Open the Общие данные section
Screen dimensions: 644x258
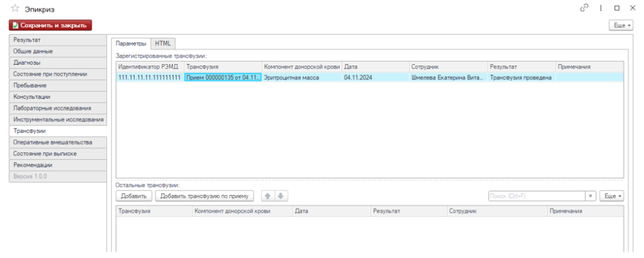pyautogui.click(x=57, y=52)
